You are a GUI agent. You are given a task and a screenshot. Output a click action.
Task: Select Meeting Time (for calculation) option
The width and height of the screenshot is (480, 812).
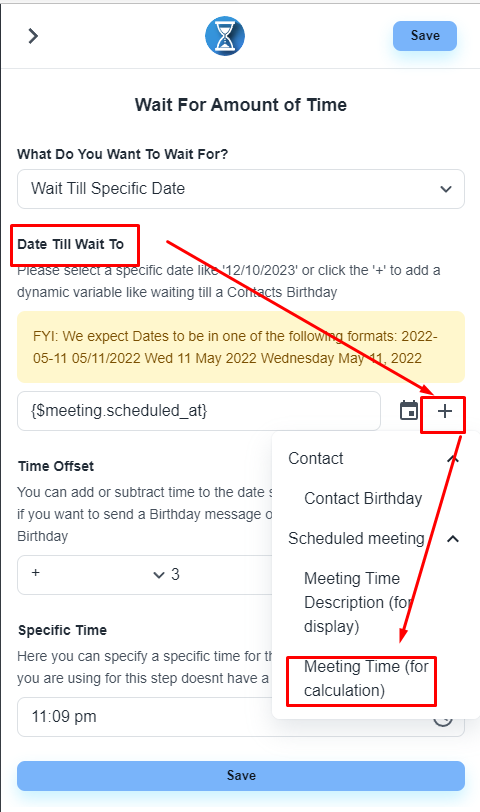tap(366, 678)
